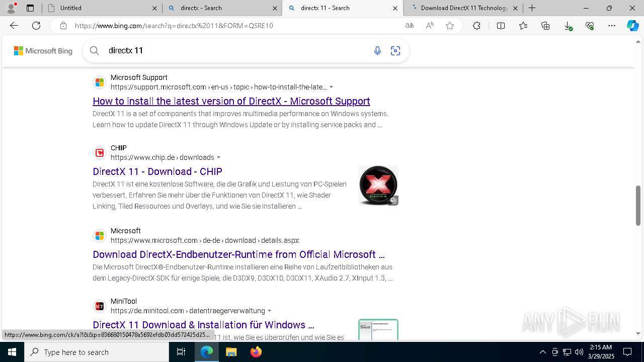Viewport: 644px width, 362px height.
Task: Reload the page with refresh icon
Action: (36, 26)
